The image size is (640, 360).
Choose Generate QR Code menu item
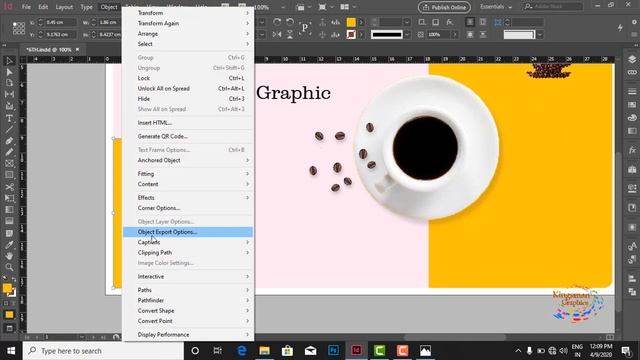tap(188, 136)
